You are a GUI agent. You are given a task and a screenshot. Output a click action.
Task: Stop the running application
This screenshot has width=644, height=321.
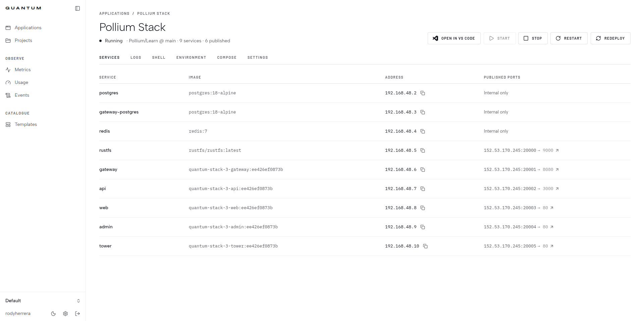[533, 38]
